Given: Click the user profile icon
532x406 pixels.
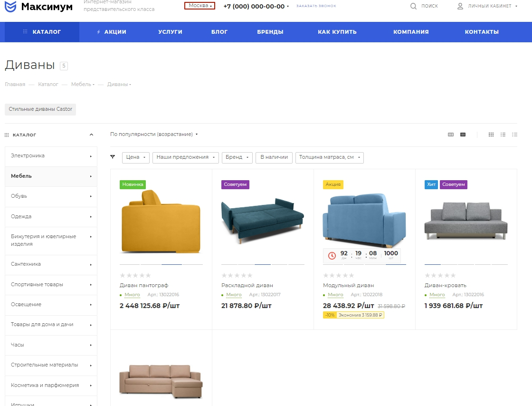Looking at the screenshot, I should click(460, 6).
